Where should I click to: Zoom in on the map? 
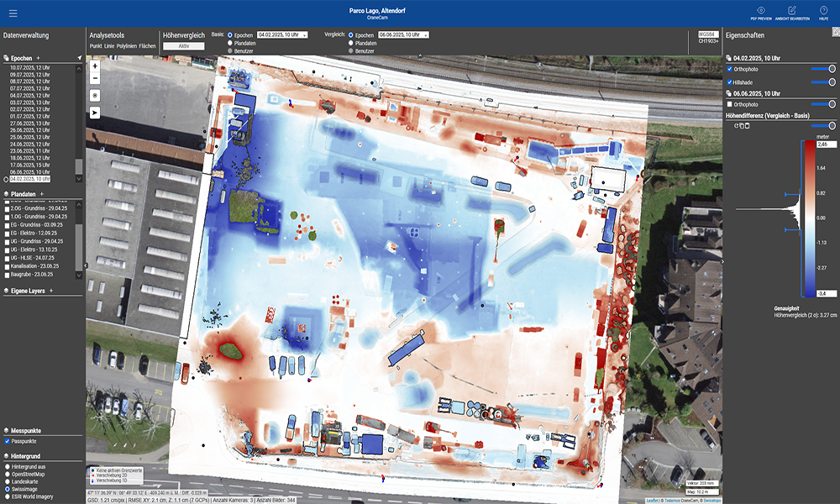click(x=95, y=66)
